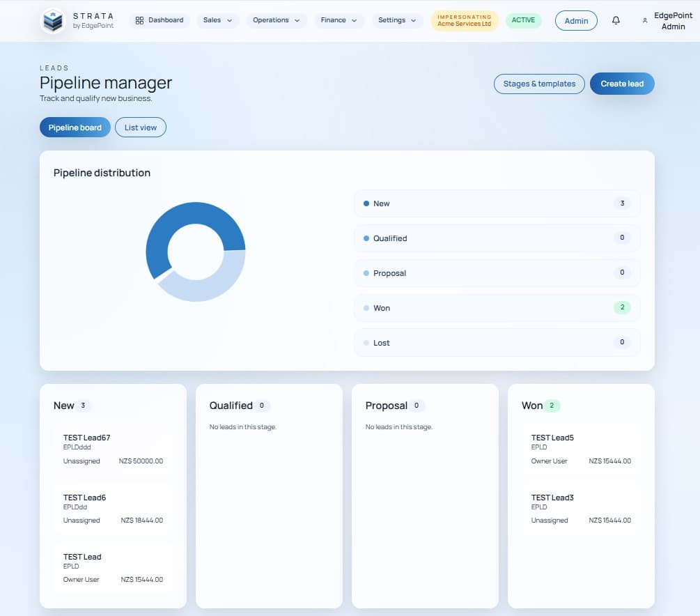The image size is (700, 616).
Task: Open the Settings dropdown menu
Action: pyautogui.click(x=397, y=20)
